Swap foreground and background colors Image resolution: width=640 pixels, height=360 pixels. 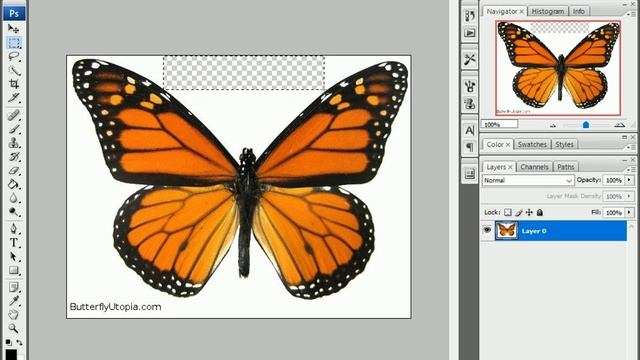19,342
